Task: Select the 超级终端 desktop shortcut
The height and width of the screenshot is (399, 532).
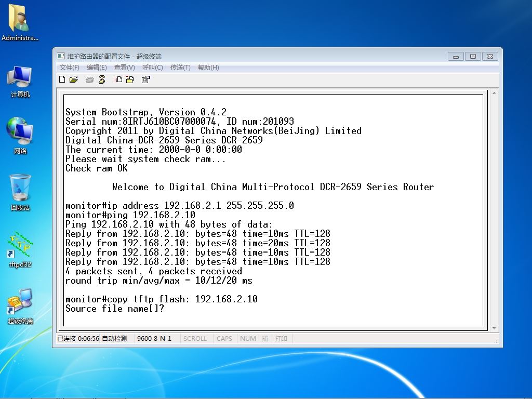Action: [20, 307]
